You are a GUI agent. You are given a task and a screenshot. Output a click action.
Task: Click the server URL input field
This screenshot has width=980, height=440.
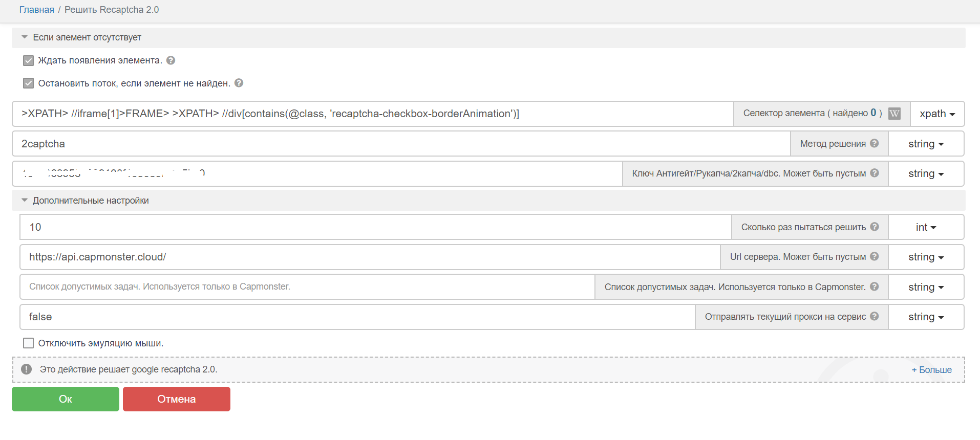point(369,257)
